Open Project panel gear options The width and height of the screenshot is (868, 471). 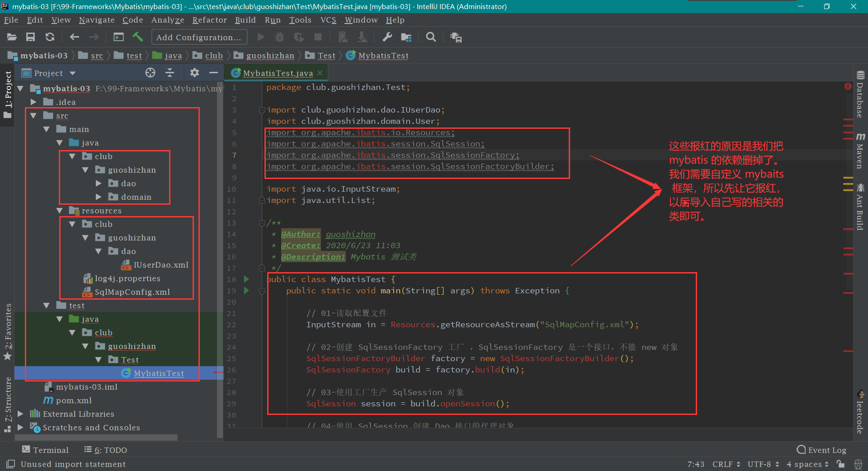(x=194, y=73)
